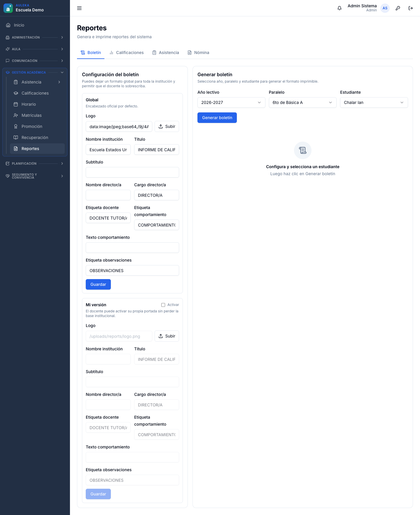Click the key icon in header

pos(398,8)
